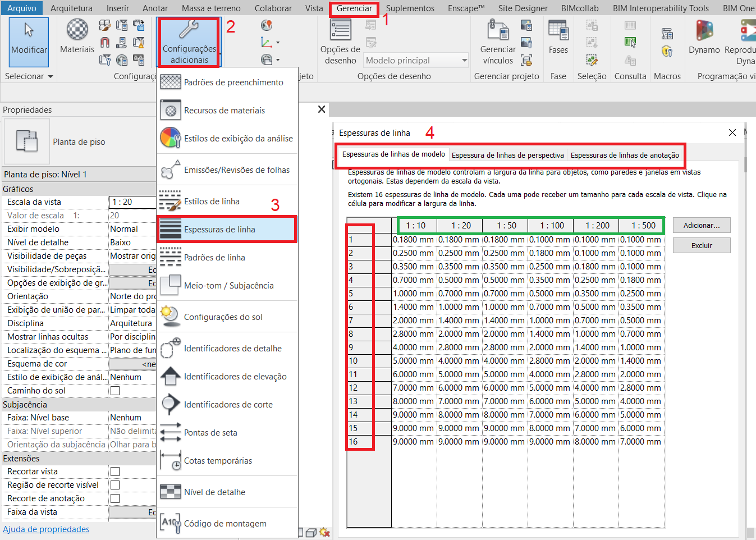
Task: Click the Adicionar button
Action: pos(701,225)
